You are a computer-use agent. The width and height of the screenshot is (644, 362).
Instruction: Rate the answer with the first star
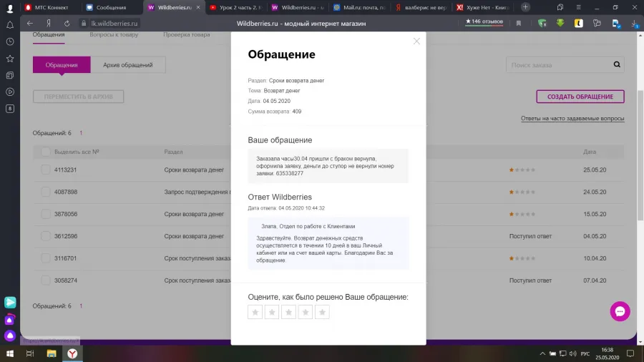click(x=255, y=312)
